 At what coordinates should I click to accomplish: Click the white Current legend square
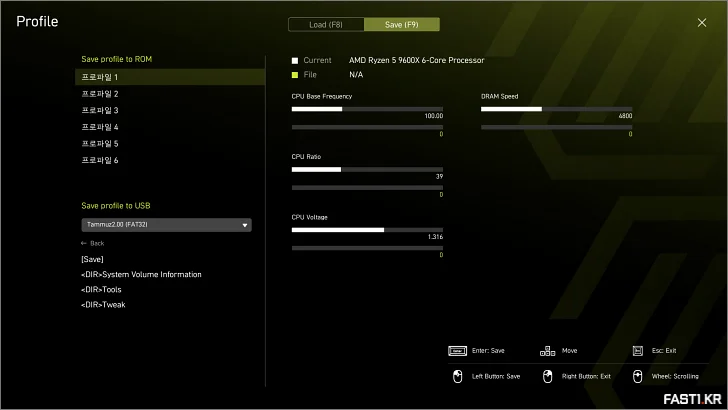[x=295, y=60]
